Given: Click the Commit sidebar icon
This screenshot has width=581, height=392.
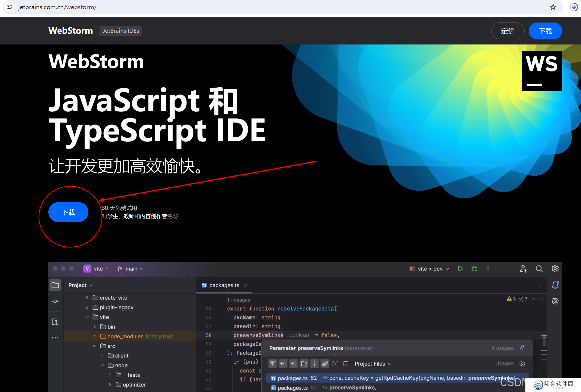Looking at the screenshot, I should click(x=55, y=301).
